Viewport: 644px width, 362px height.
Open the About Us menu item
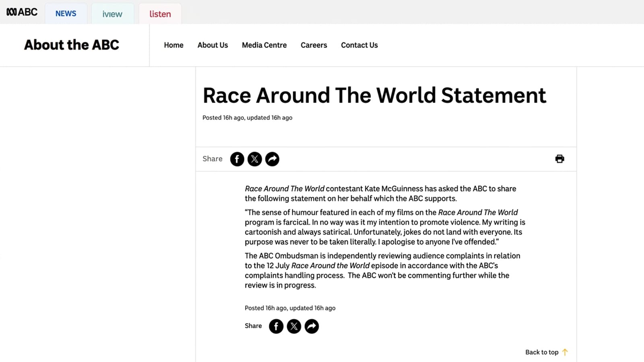(x=213, y=45)
